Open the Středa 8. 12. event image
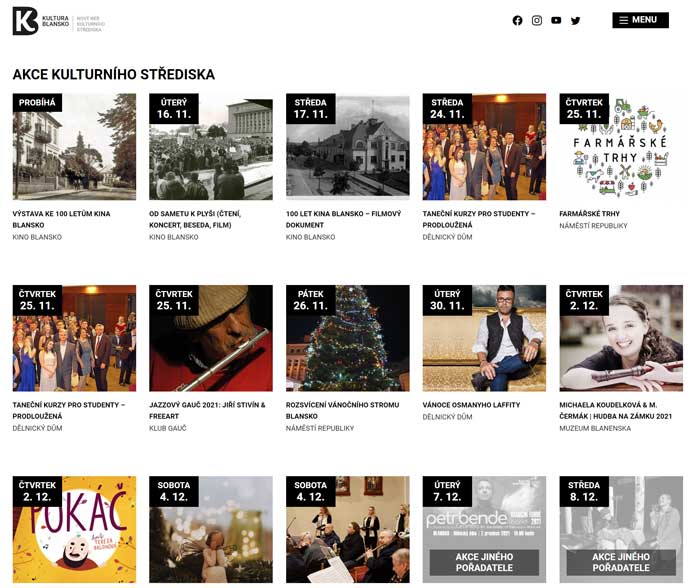The width and height of the screenshot is (700, 588). click(621, 530)
